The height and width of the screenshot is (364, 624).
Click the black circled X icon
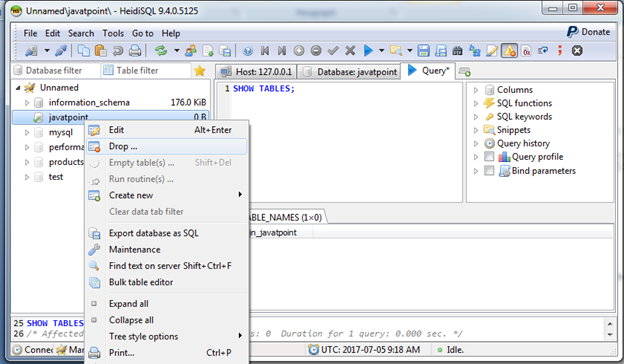(x=577, y=51)
